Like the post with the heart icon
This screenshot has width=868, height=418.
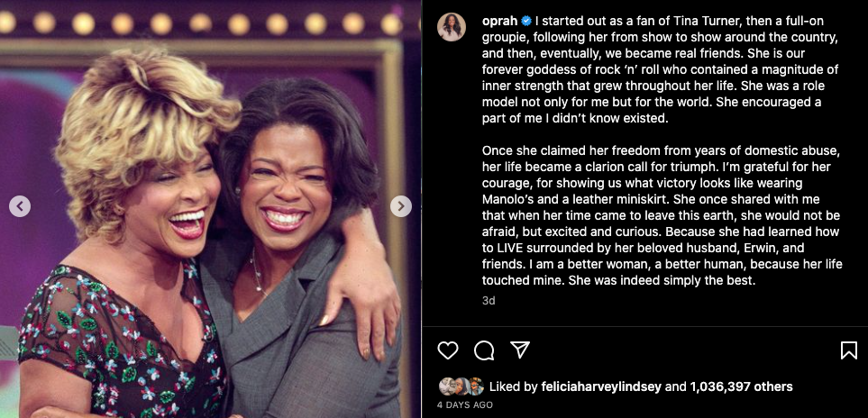[448, 350]
